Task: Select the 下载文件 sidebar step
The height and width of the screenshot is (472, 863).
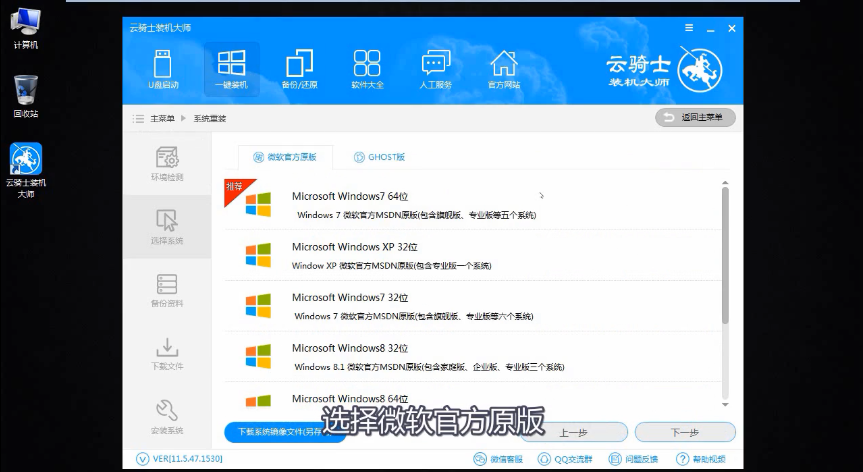Action: [x=167, y=354]
